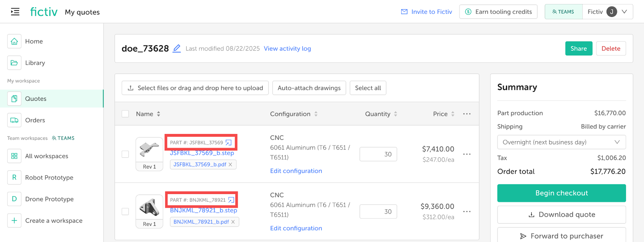Remove attached BNJKML_78921_b.pdf drawing
This screenshot has width=644, height=242.
click(x=233, y=222)
